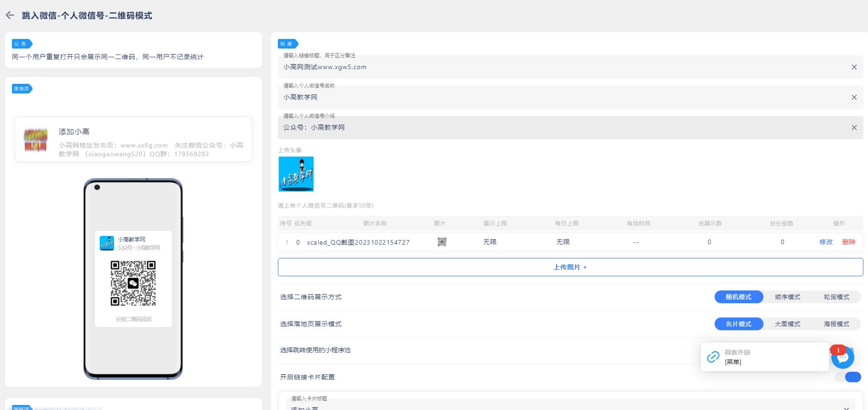Screen dimensions: 868x410
Task: Click 长按二维码添加 text in the phone preview
Action: [x=133, y=319]
